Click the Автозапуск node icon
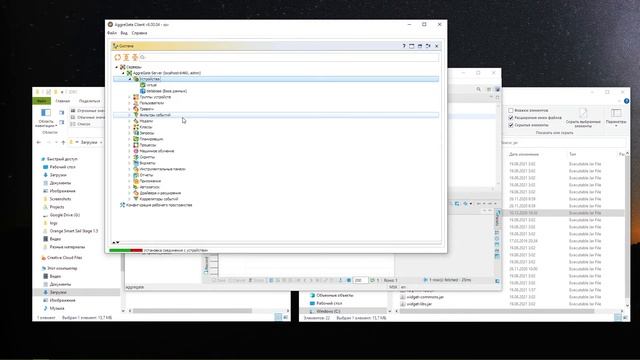The image size is (640, 360). pyautogui.click(x=136, y=187)
